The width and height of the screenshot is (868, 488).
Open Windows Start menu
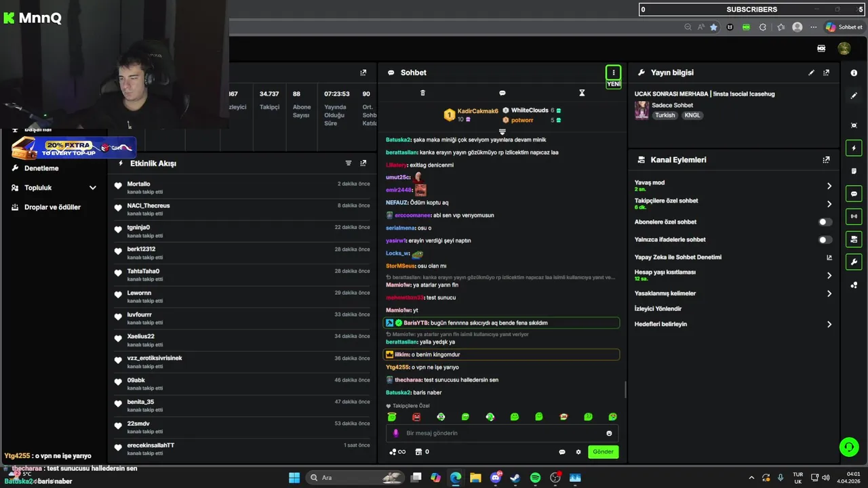[x=294, y=478]
